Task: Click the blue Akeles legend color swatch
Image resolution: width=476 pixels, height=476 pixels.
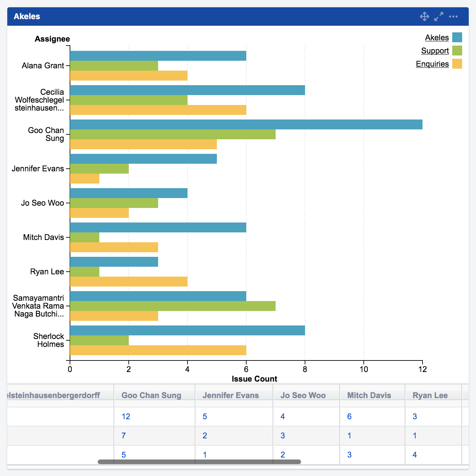Action: point(457,38)
